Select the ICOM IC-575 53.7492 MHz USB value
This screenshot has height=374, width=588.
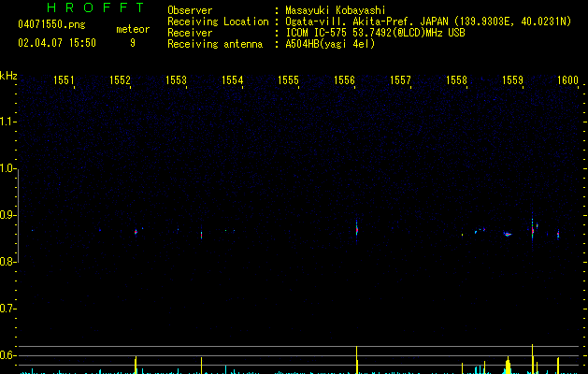[x=375, y=33]
